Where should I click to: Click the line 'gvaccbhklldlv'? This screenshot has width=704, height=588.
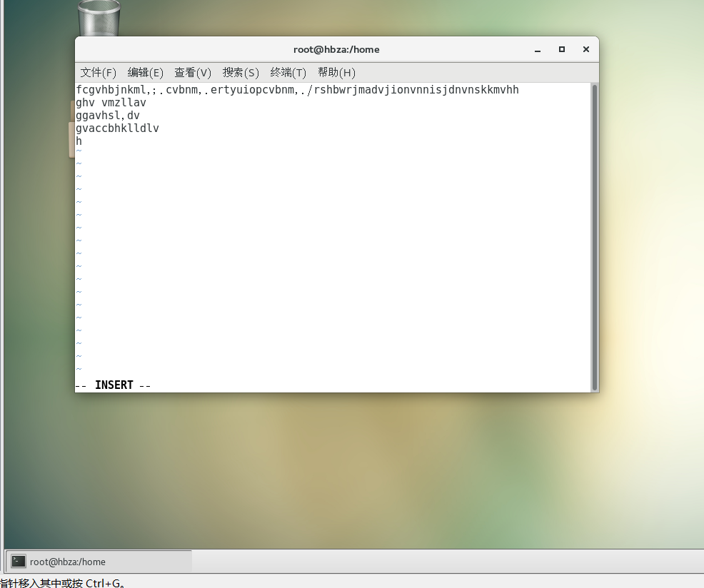click(117, 128)
